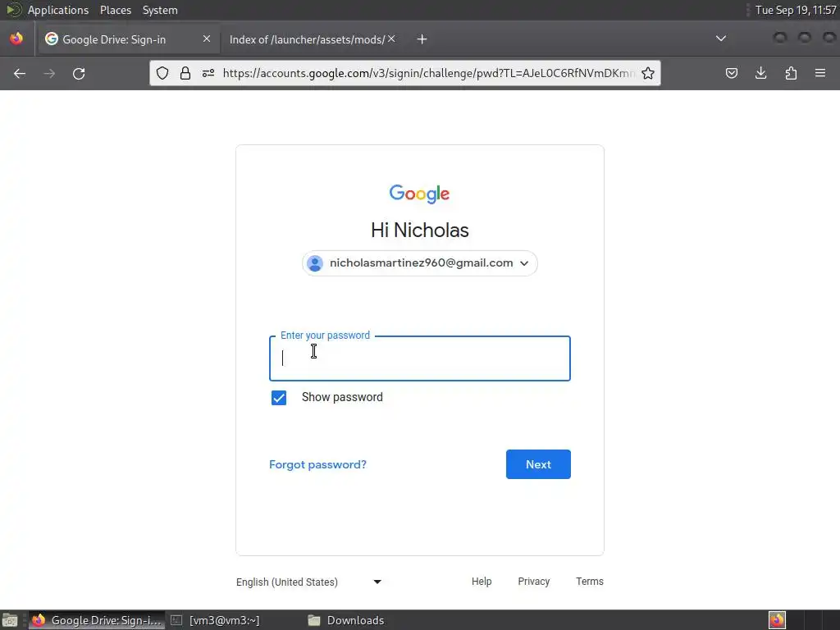The image size is (840, 630).
Task: Switch to Google Drive: Sign-in tab
Action: pos(127,39)
